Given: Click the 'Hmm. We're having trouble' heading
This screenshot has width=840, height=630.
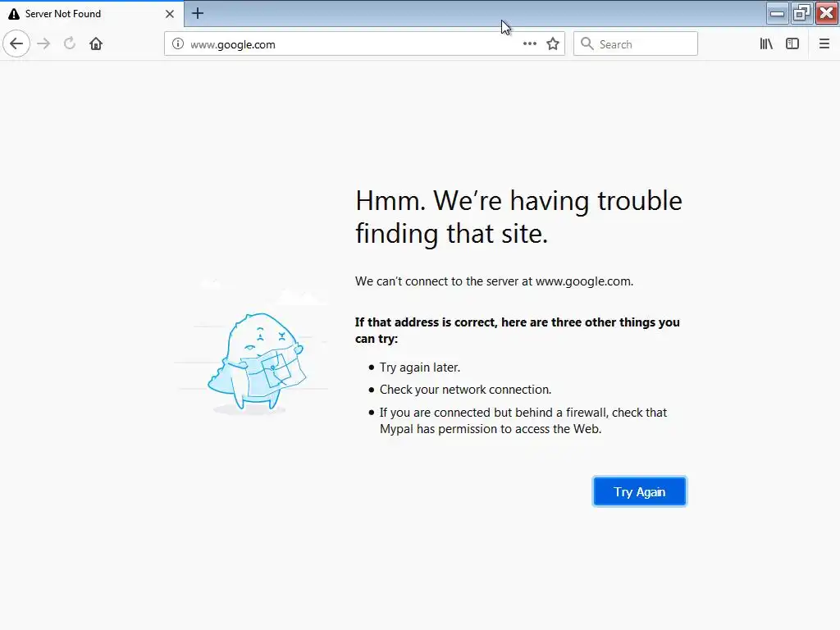Looking at the screenshot, I should (518, 217).
